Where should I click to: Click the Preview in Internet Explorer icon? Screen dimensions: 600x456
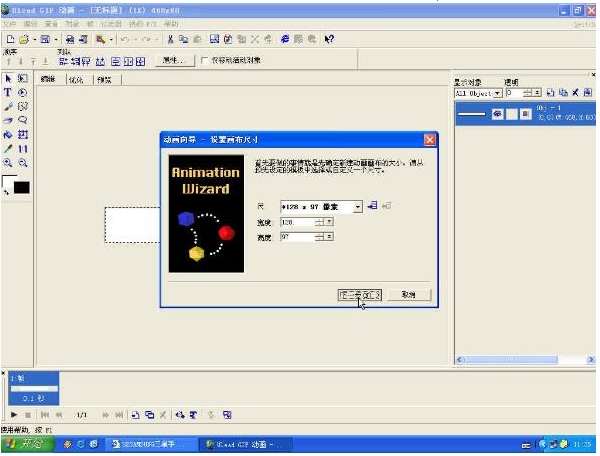(x=285, y=39)
